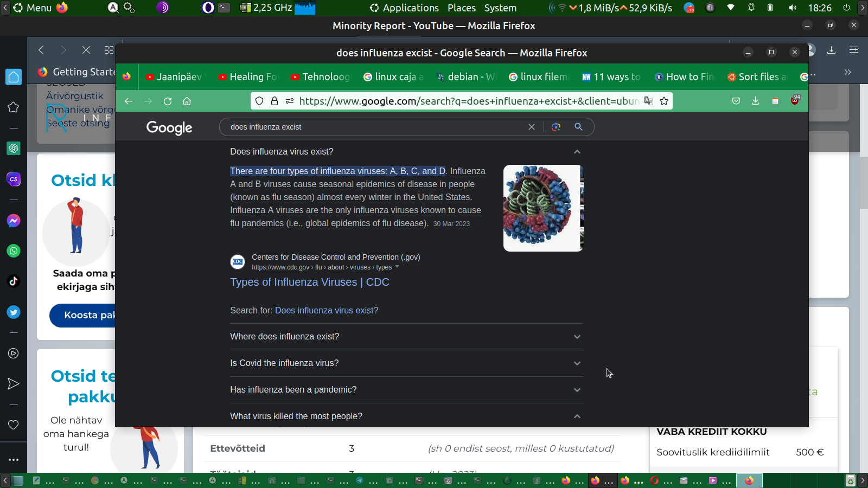
Task: Switch to the '11 ways to' tab
Action: tap(611, 77)
